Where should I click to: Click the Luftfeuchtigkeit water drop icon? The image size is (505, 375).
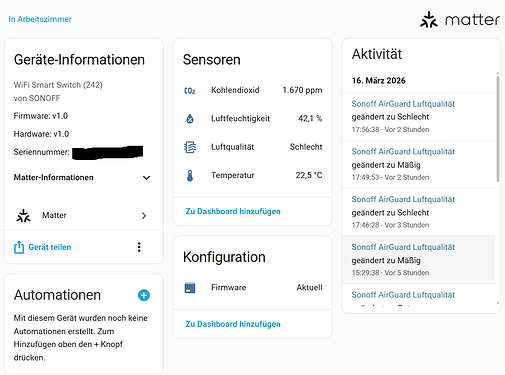pyautogui.click(x=190, y=119)
